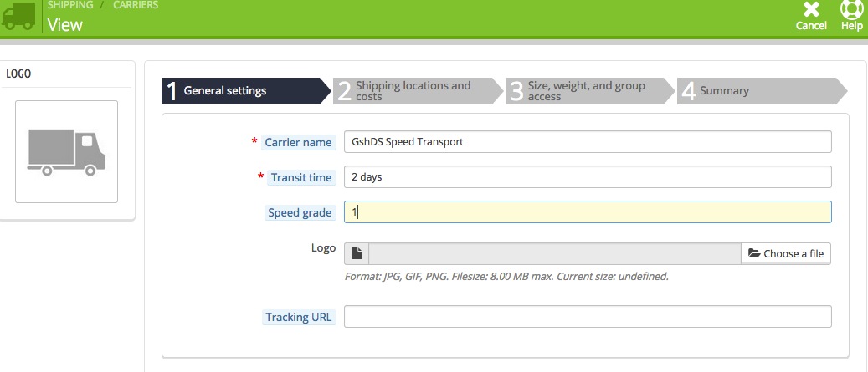Click the Carrier name label
The height and width of the screenshot is (372, 868).
tap(299, 142)
